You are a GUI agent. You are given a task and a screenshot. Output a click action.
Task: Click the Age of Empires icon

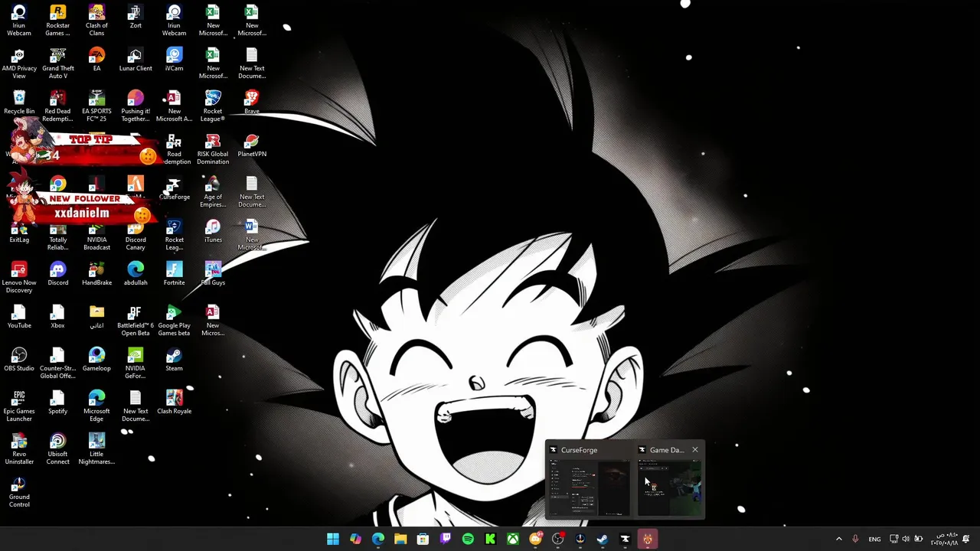(213, 192)
